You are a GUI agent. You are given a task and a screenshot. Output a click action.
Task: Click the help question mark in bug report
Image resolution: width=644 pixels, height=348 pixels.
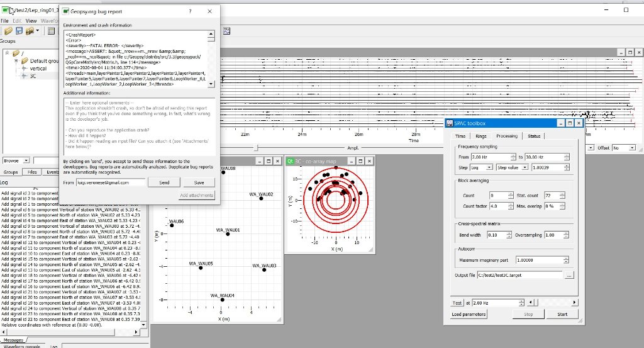(191, 11)
